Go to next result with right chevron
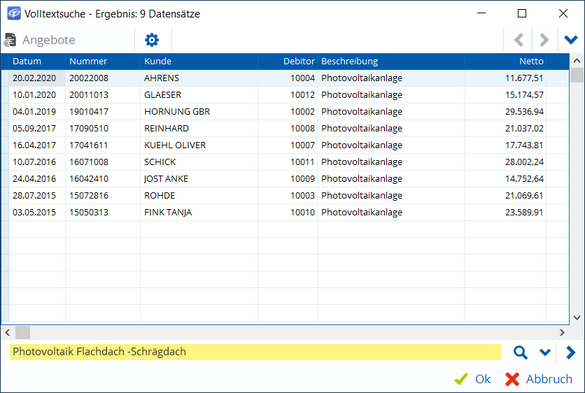585x393 pixels. (x=544, y=40)
